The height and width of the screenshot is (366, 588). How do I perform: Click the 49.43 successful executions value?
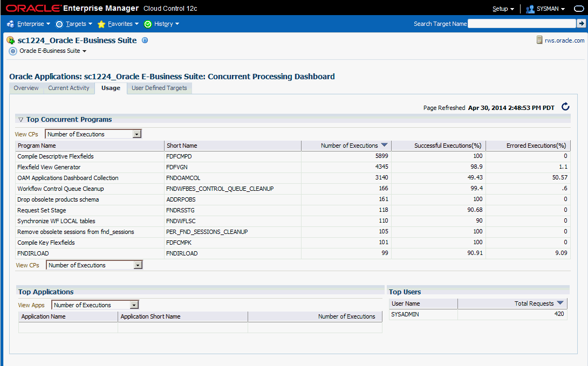475,177
